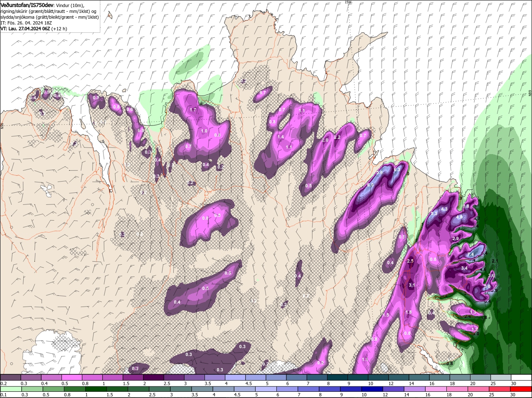
Task: Click the 3.4 snowfall value on the map
Action: click(x=465, y=268)
